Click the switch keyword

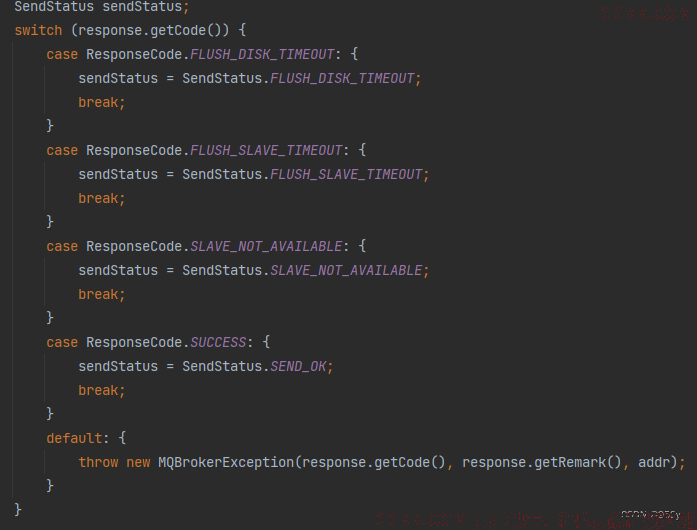[x=38, y=30]
